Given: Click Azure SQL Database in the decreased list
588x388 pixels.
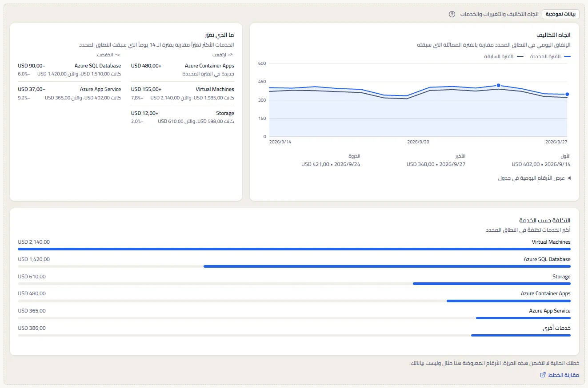Looking at the screenshot, I should pyautogui.click(x=98, y=66).
